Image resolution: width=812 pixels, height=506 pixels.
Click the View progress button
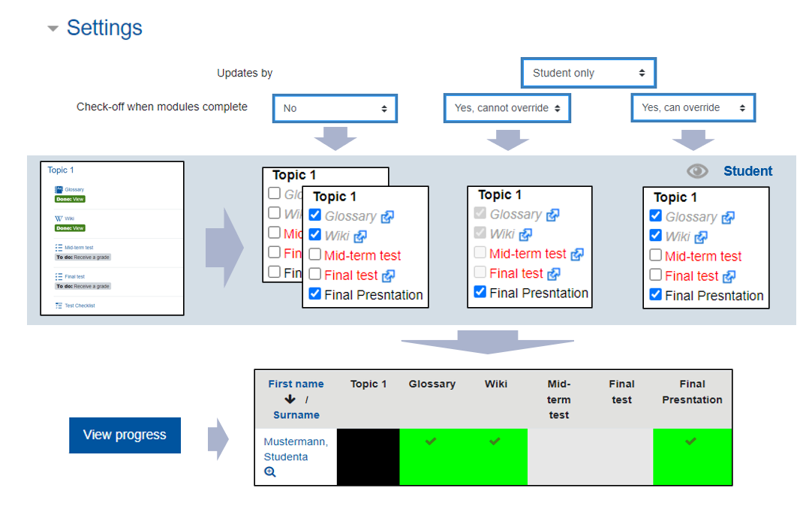click(125, 435)
